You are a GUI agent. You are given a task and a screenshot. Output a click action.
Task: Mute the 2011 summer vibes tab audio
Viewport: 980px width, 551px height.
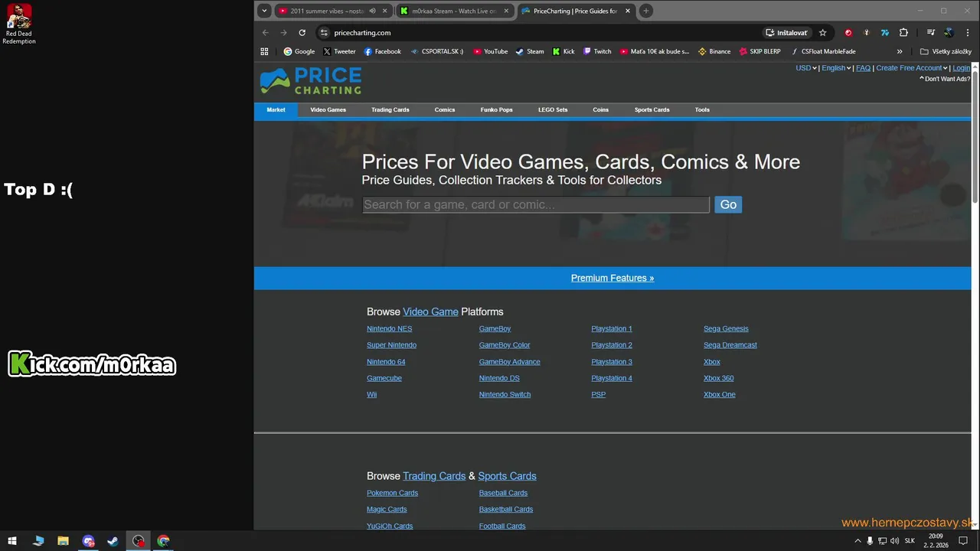(373, 11)
